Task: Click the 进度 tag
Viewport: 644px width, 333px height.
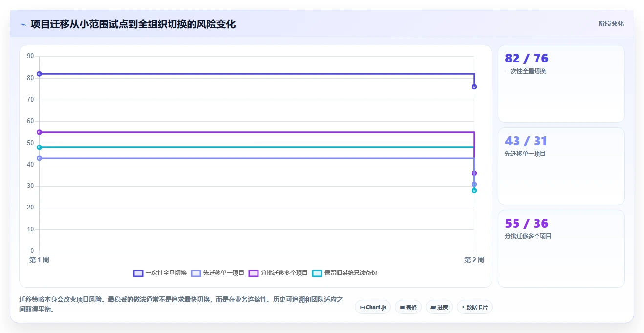Action: 439,307
